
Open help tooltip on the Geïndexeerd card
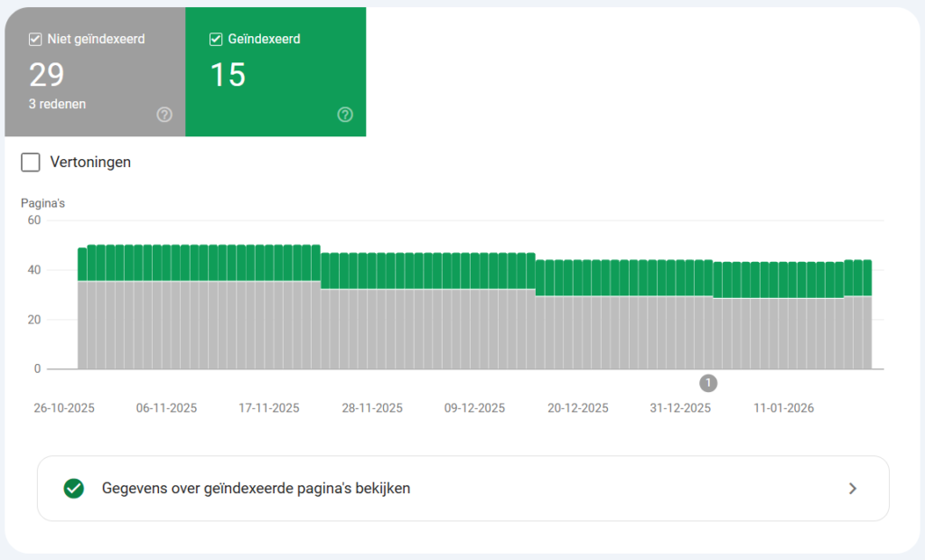coord(345,114)
